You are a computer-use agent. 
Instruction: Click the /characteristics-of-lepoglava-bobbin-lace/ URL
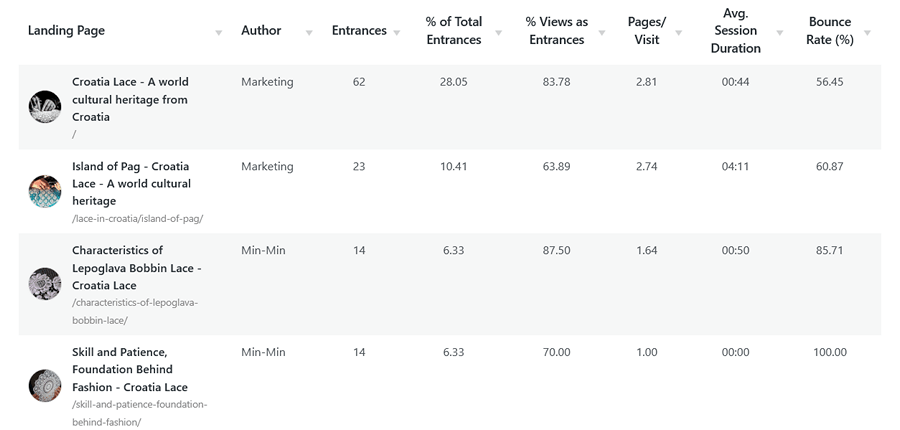click(x=135, y=311)
